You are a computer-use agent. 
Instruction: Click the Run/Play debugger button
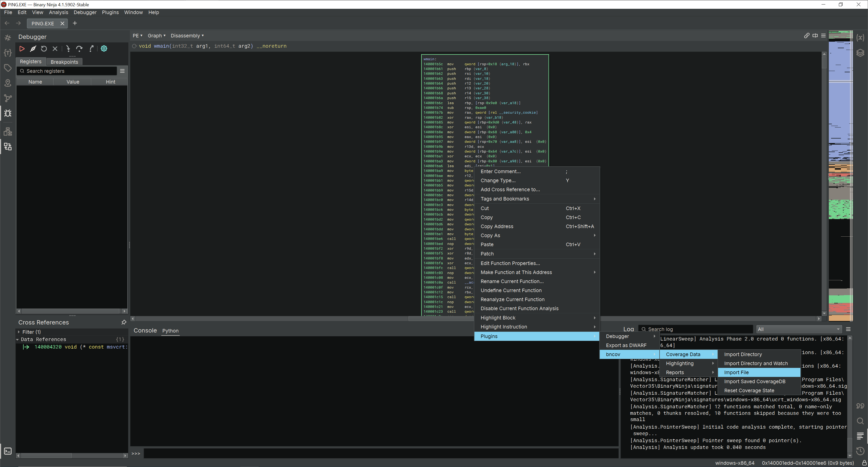[x=22, y=48]
